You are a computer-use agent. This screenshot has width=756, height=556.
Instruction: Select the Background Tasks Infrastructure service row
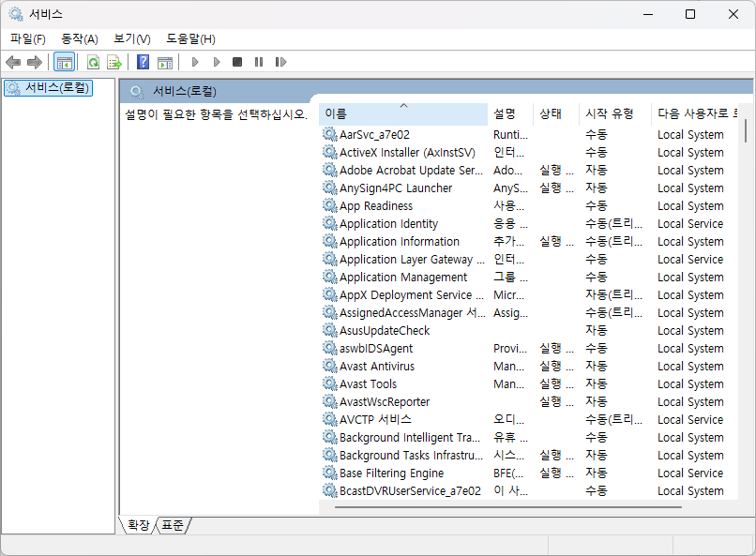click(528, 456)
